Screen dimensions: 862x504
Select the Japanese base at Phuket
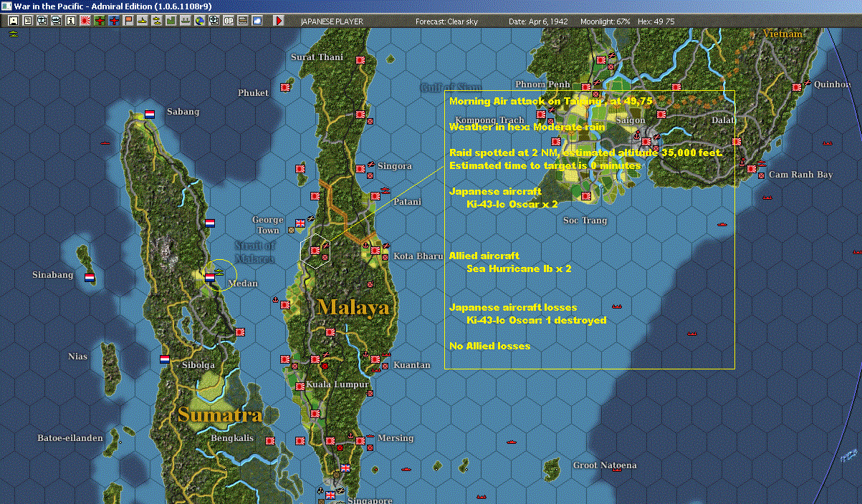(284, 87)
